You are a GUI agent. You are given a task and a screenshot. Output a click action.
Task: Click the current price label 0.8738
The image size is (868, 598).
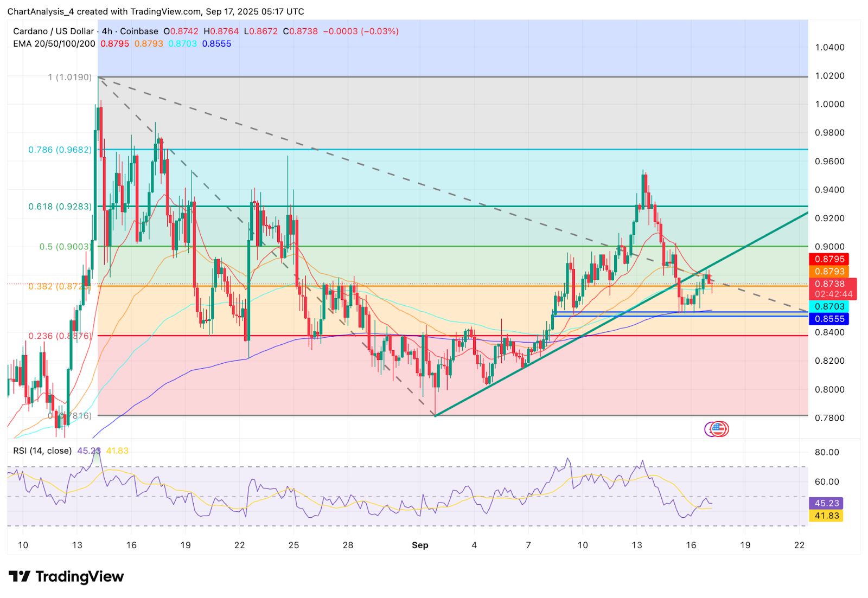829,284
